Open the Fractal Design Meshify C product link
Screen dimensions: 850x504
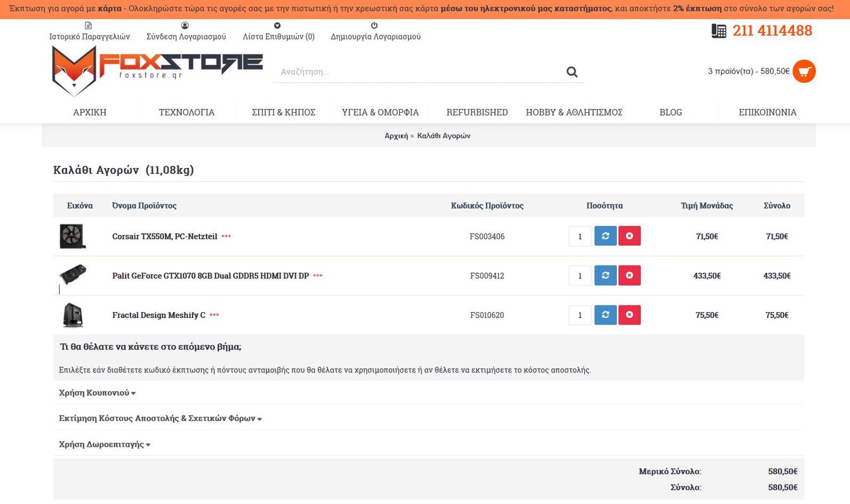pyautogui.click(x=159, y=315)
